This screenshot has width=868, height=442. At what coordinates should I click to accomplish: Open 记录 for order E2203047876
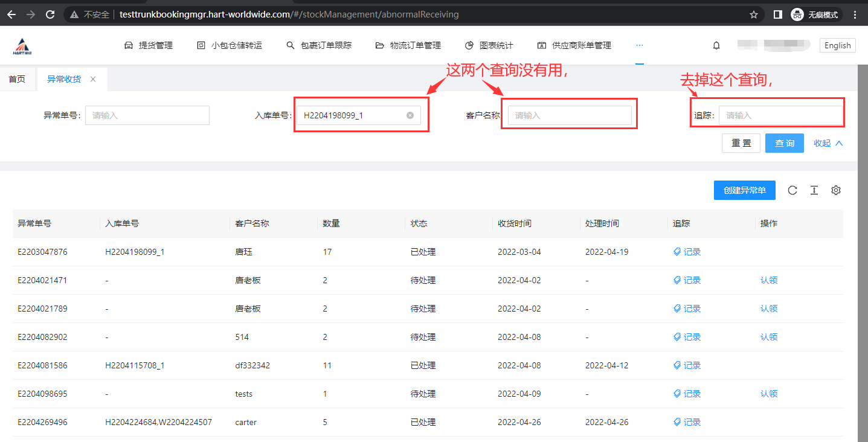687,252
